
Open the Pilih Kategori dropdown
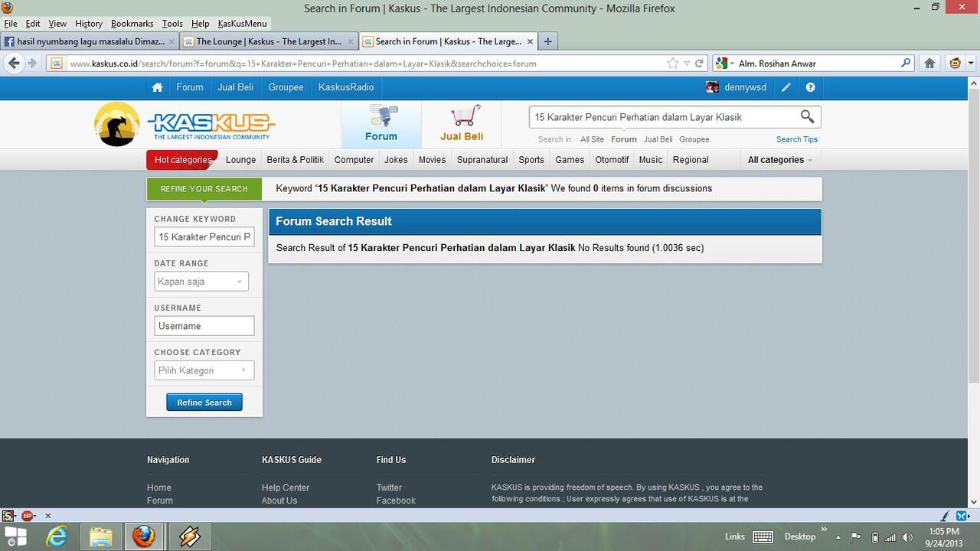[204, 370]
